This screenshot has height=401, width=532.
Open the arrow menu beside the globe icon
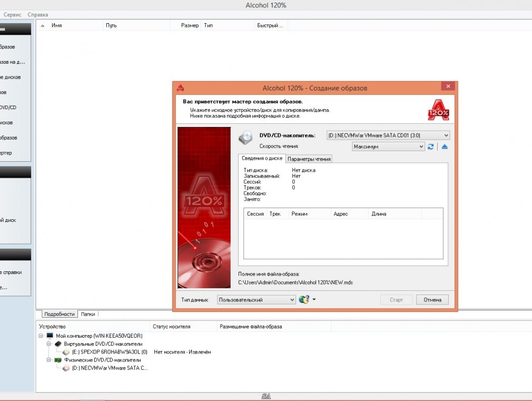[314, 299]
